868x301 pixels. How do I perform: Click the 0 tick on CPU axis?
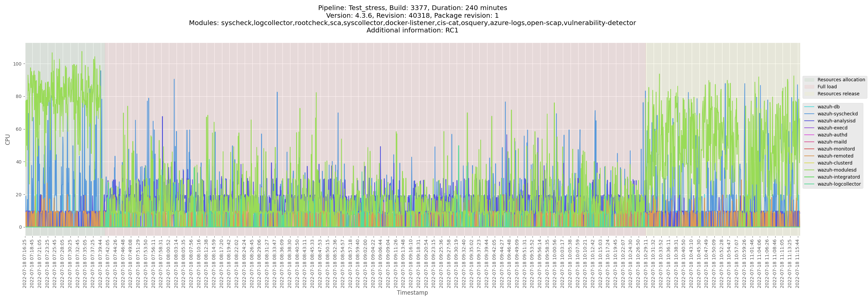(20, 227)
